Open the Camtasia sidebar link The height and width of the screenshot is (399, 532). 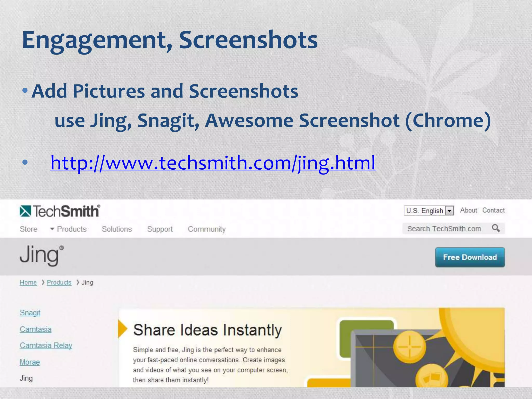coord(36,329)
